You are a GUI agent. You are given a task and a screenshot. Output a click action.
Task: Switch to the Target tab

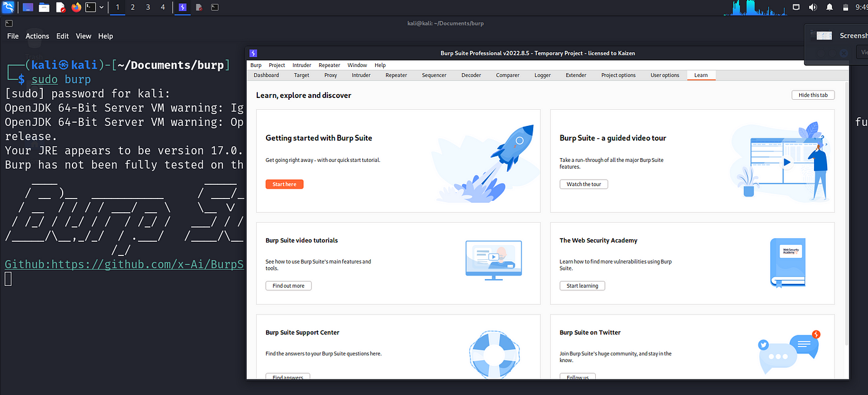[x=301, y=75]
